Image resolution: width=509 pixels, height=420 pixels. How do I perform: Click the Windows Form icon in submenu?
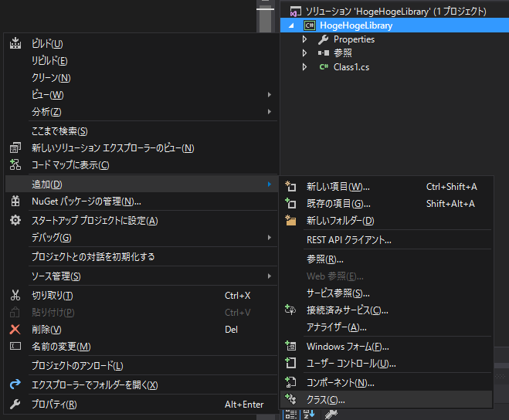pos(290,346)
